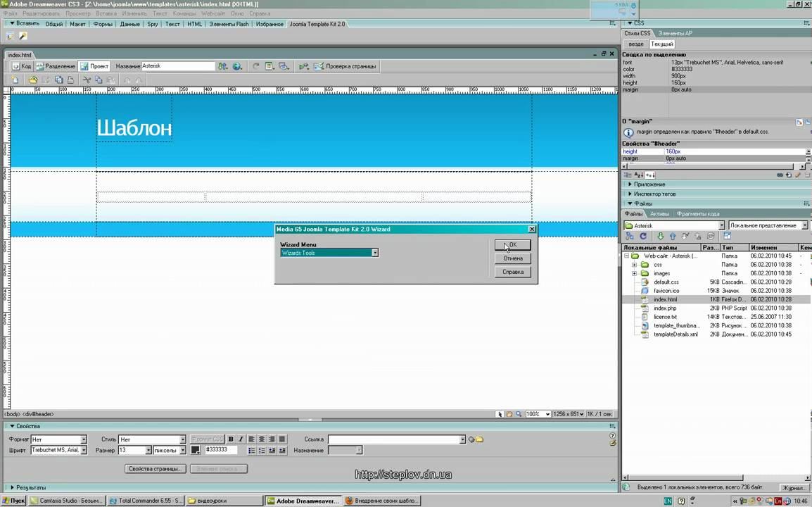Switch to the Формы insert tab
Viewport: 812px width, 507px height.
[x=103, y=24]
